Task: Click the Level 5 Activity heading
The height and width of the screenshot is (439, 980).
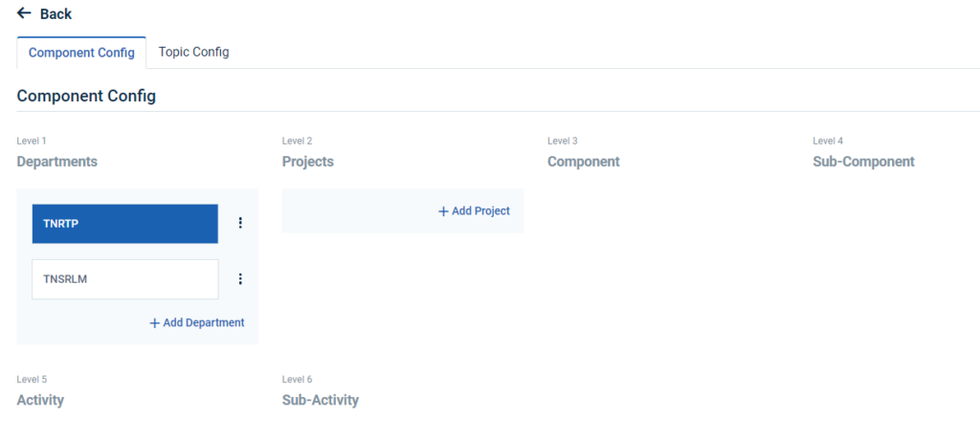Action: point(40,400)
